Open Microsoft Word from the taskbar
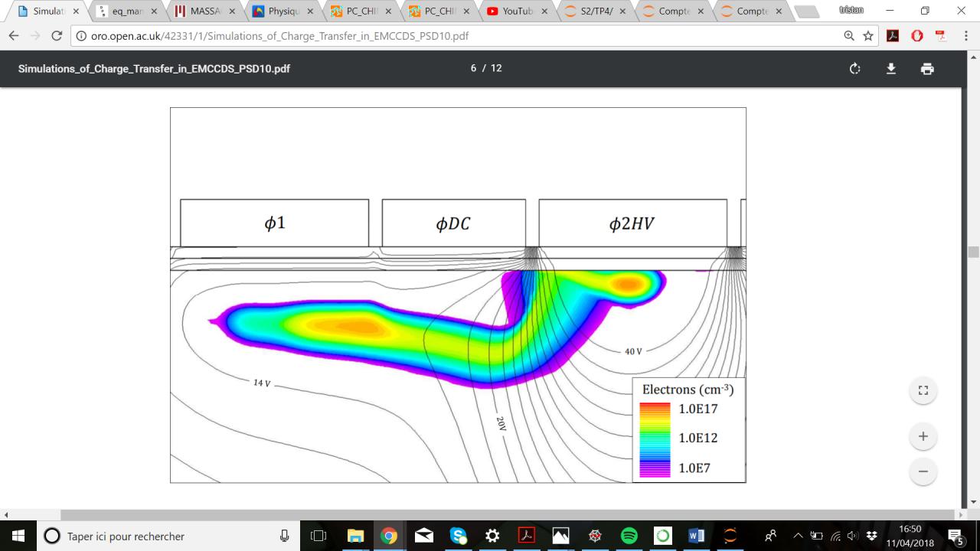The height and width of the screenshot is (551, 980). pos(697,536)
